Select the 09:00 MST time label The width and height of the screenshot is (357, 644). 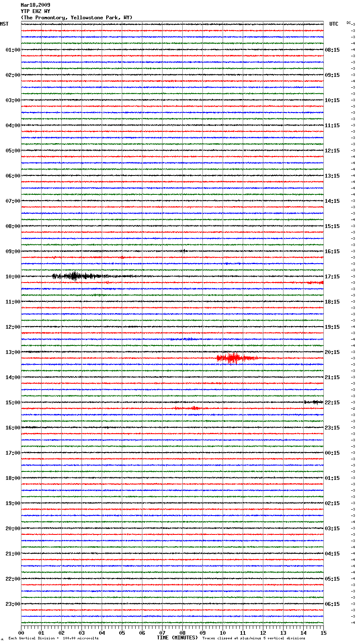click(13, 251)
